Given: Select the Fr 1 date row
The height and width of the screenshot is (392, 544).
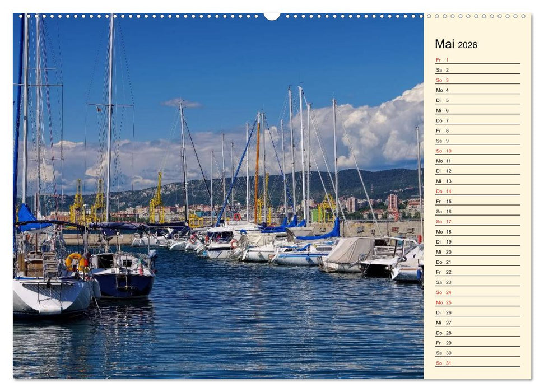Looking at the screenshot, I should coord(476,59).
